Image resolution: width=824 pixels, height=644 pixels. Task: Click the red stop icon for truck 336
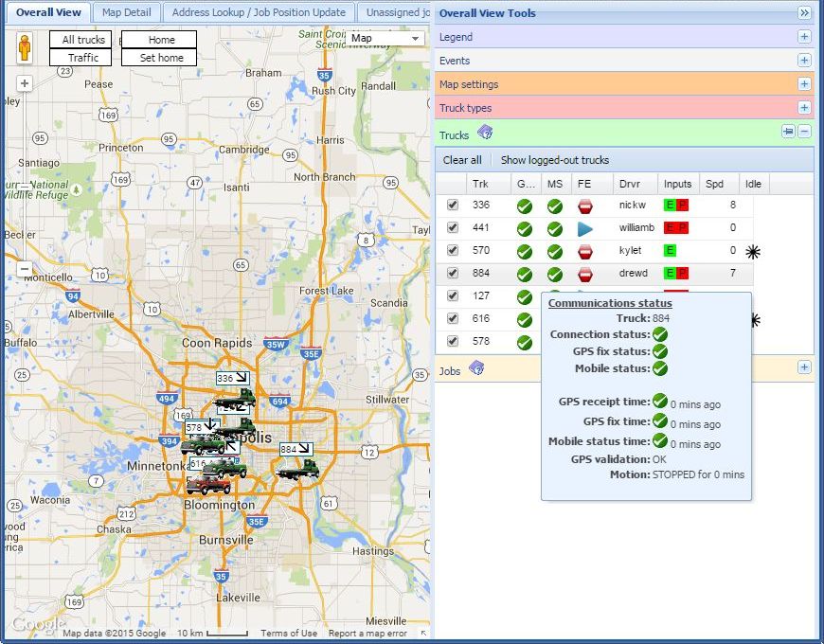point(584,206)
